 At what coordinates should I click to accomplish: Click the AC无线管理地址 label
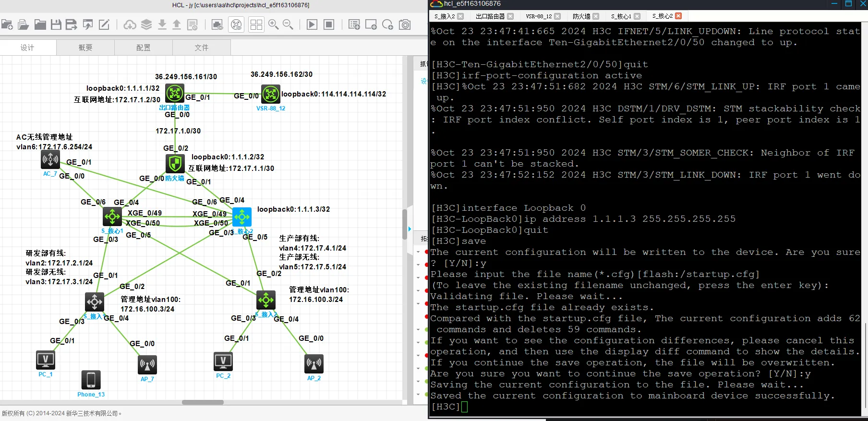pos(45,137)
